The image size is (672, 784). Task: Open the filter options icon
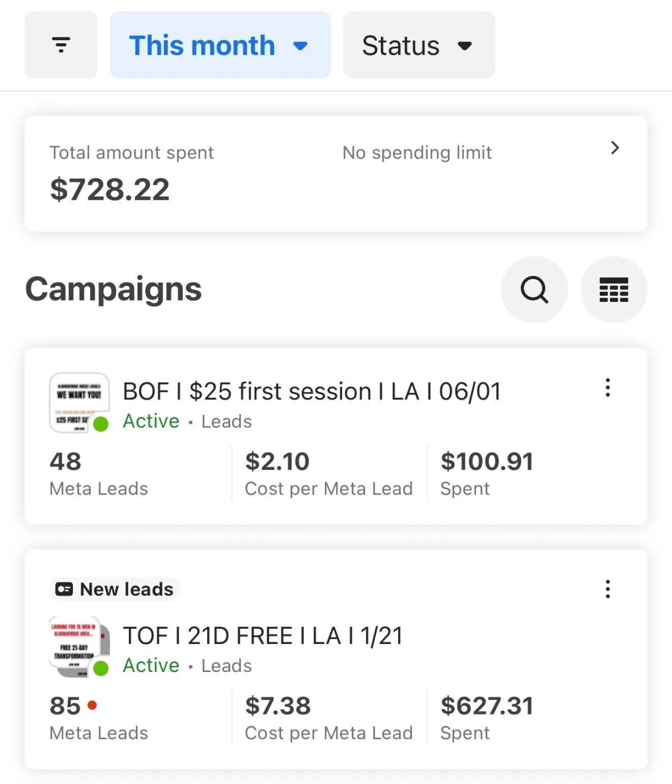(x=61, y=45)
